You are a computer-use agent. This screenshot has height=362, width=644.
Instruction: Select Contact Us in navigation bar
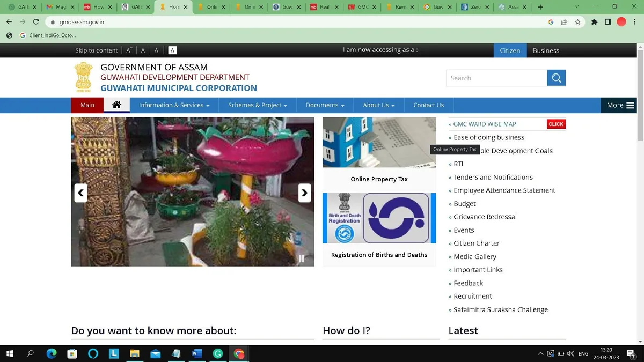[428, 105]
